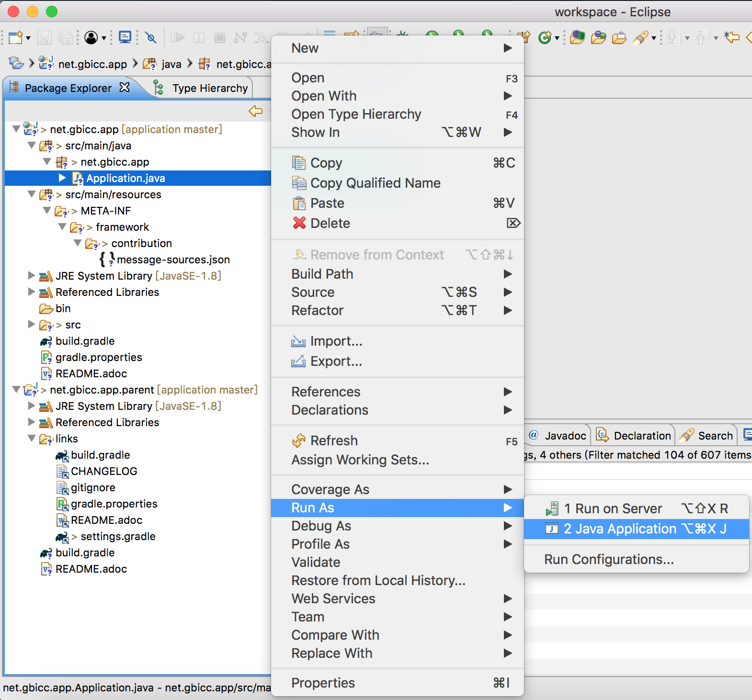Expand the top JRE System Library node
Viewport: 752px width, 700px height.
(x=32, y=276)
